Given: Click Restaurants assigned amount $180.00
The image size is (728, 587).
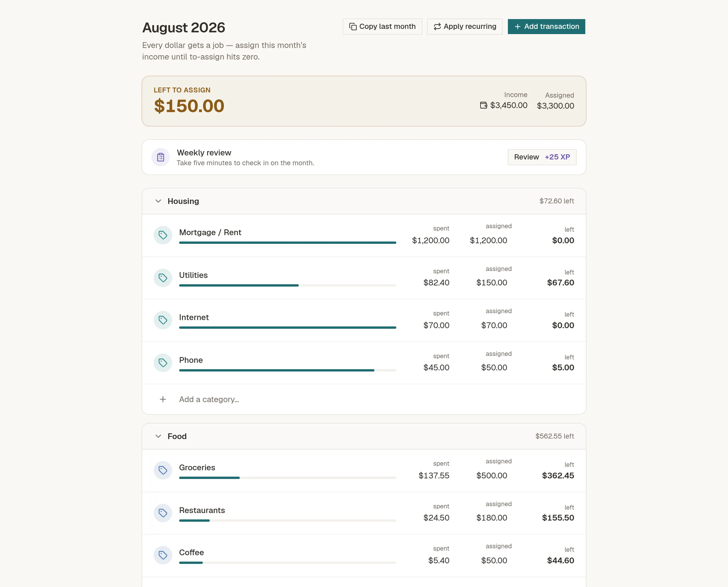Looking at the screenshot, I should [492, 518].
